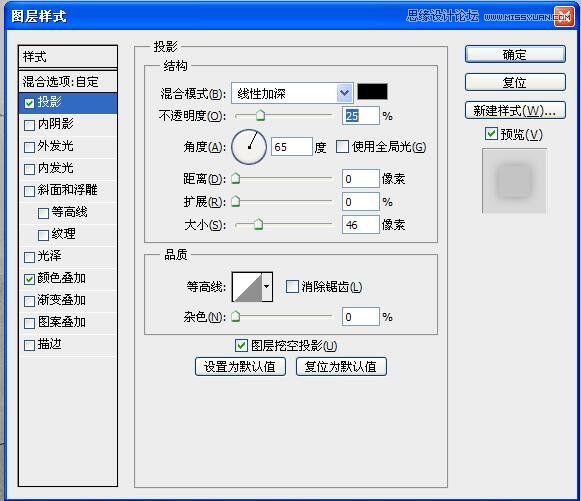Click the 扩展 slider handle
Screen dimensions: 581x501
(236, 202)
